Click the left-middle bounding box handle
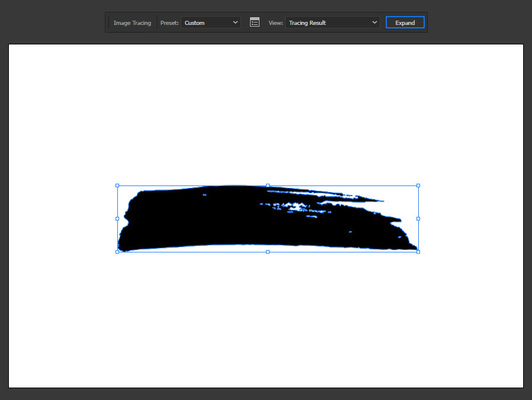The height and width of the screenshot is (400, 532). point(117,219)
